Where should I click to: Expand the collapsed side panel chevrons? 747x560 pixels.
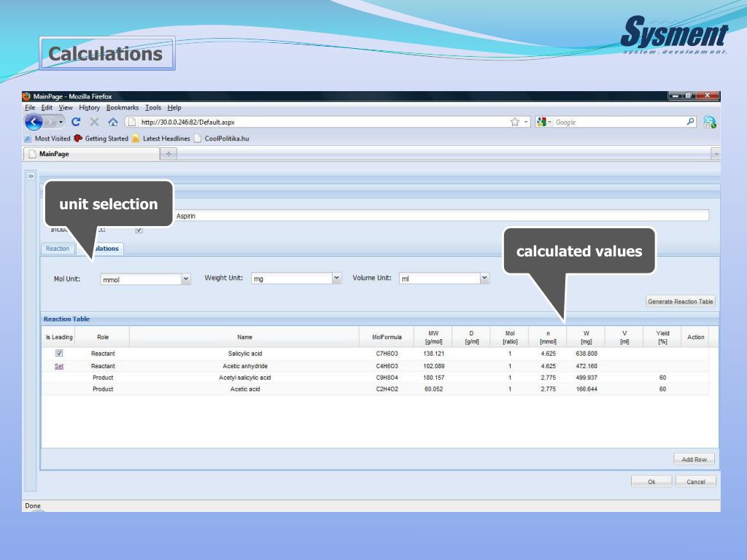click(x=31, y=176)
